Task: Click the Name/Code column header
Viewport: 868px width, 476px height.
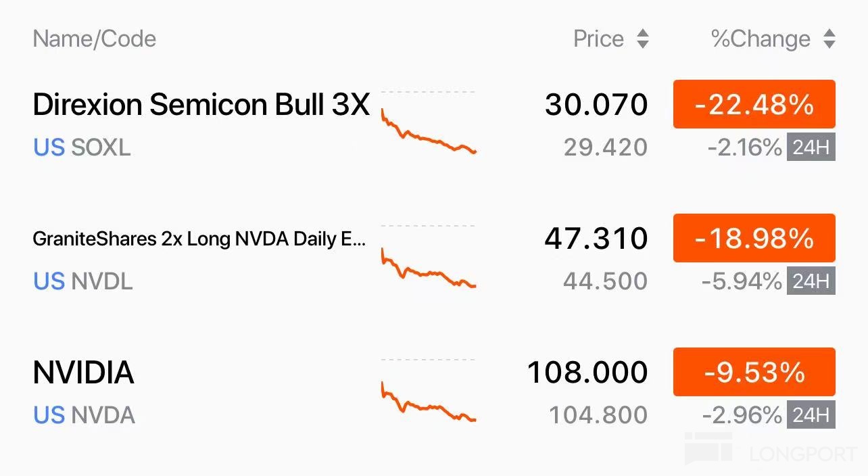Action: (94, 39)
